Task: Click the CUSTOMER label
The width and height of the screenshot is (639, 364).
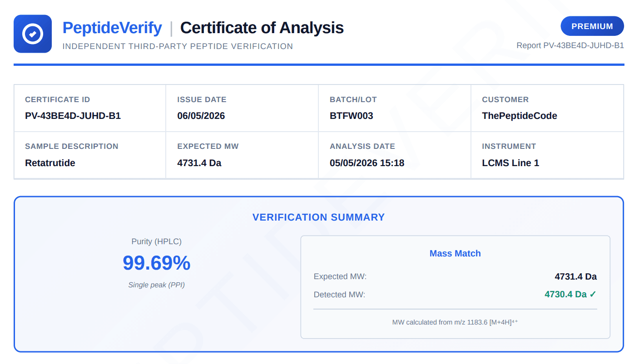Action: (x=505, y=99)
